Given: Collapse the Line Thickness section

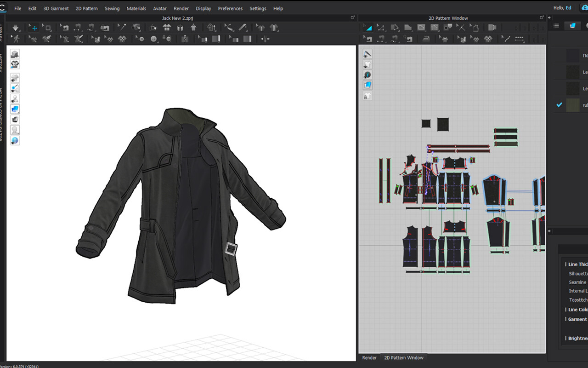Looking at the screenshot, I should 565,264.
